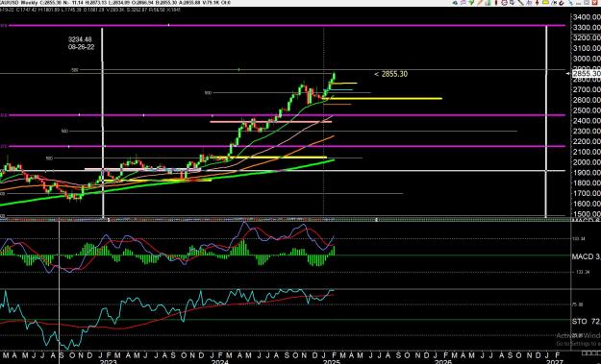Click the blue tool icon beside the minimize button
This screenshot has width=601, height=364.
point(571,3)
